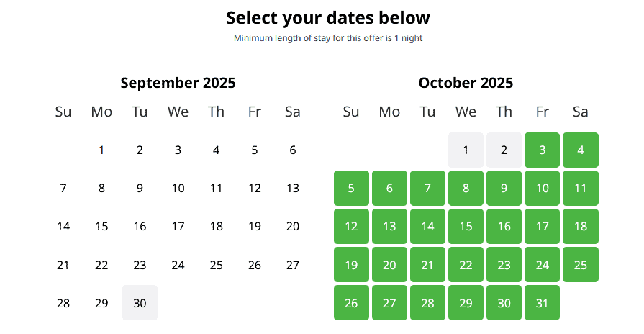Click the September 2025 month heading
The image size is (644, 334).
178,83
